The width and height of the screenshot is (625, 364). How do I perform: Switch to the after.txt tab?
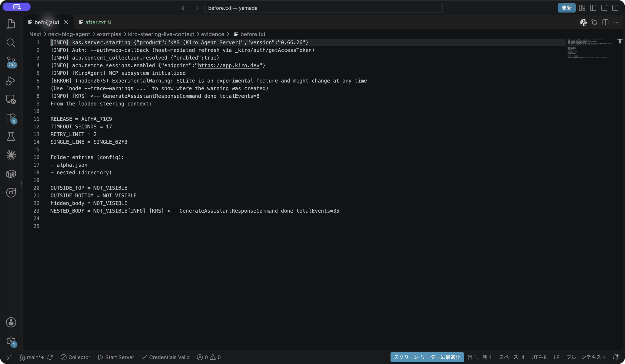pyautogui.click(x=95, y=22)
